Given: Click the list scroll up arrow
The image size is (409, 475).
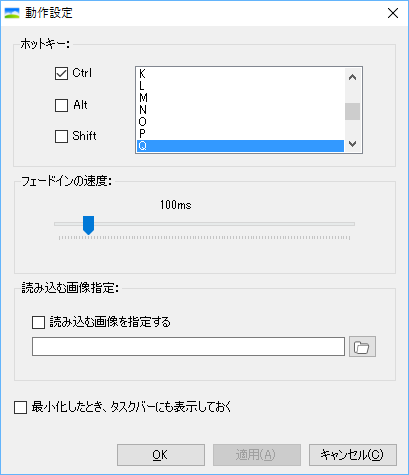Looking at the screenshot, I should [352, 77].
